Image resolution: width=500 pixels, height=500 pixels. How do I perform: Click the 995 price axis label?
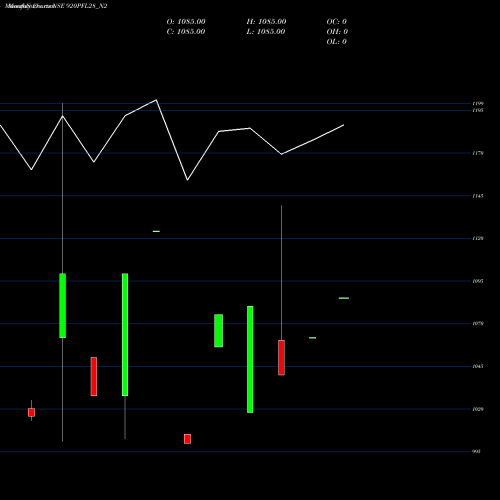click(477, 451)
